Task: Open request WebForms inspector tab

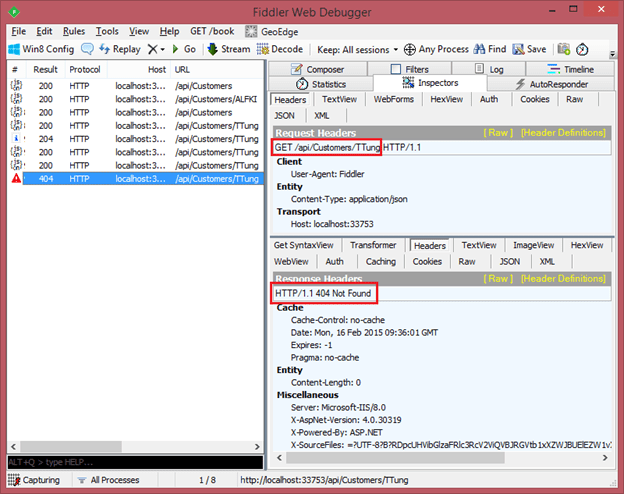Action: tap(394, 99)
